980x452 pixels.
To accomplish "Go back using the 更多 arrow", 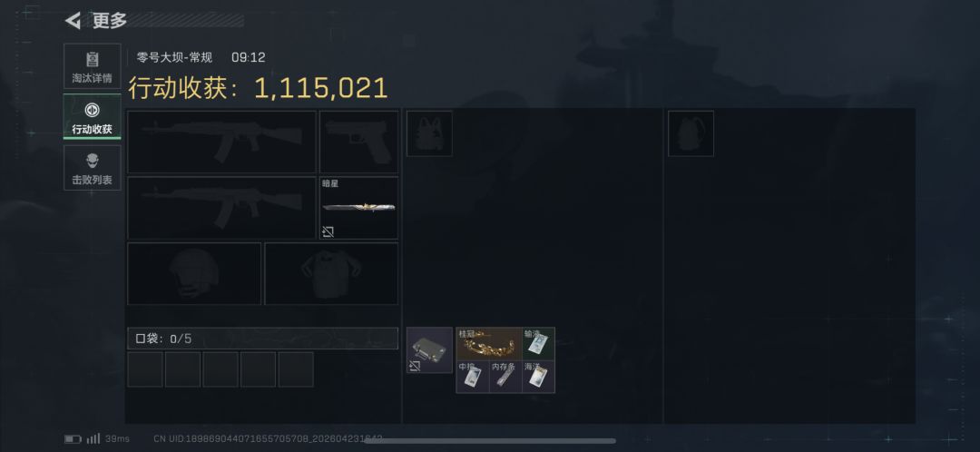I will pyautogui.click(x=73, y=21).
